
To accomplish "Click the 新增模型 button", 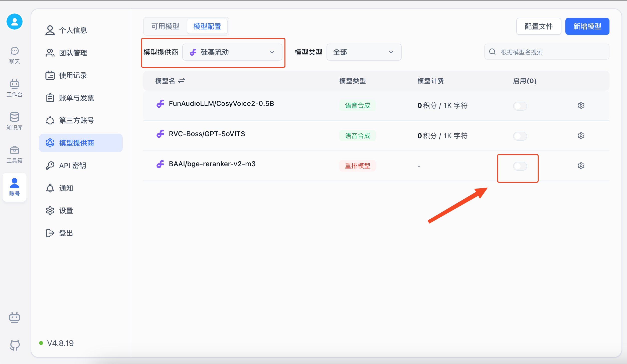I will coord(587,26).
